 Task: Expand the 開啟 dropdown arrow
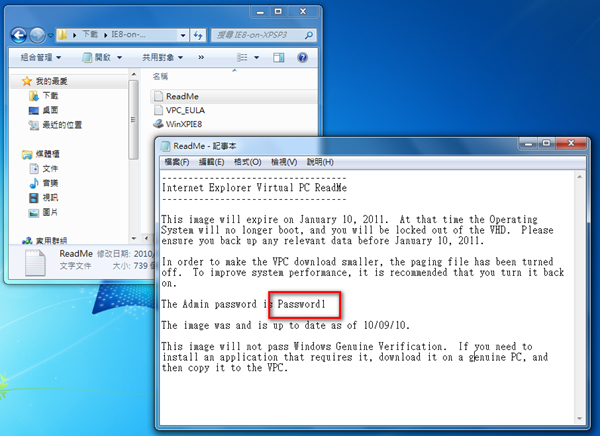(x=119, y=58)
